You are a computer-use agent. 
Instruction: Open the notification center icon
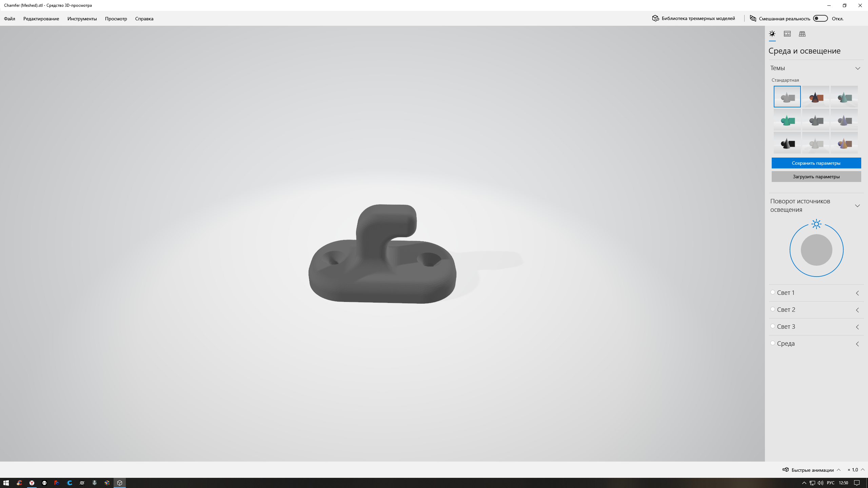(x=857, y=483)
